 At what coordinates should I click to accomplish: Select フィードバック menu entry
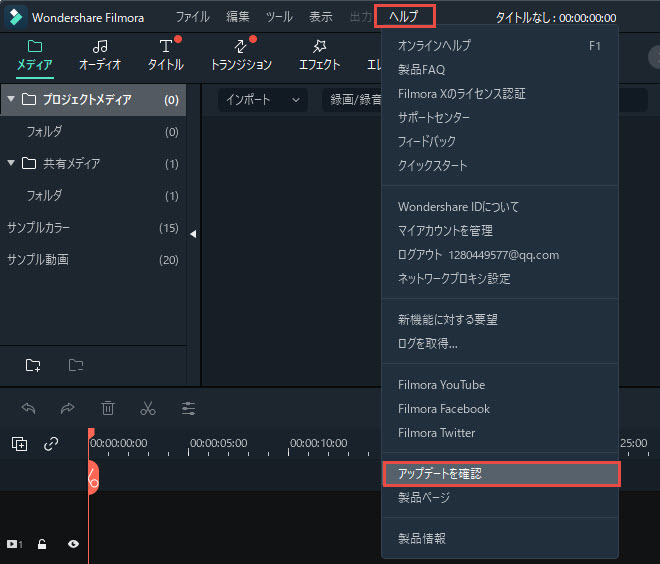point(500,141)
